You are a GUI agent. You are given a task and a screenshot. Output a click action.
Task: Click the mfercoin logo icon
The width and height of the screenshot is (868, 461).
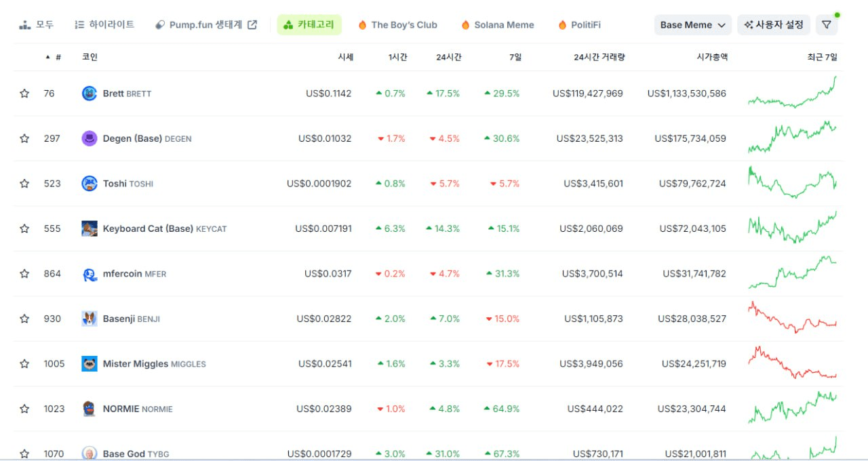point(90,274)
